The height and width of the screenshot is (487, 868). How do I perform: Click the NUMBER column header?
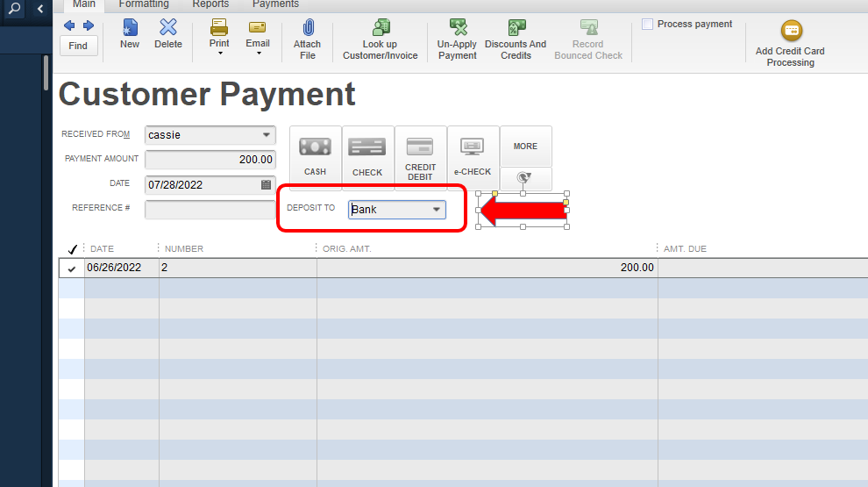184,248
